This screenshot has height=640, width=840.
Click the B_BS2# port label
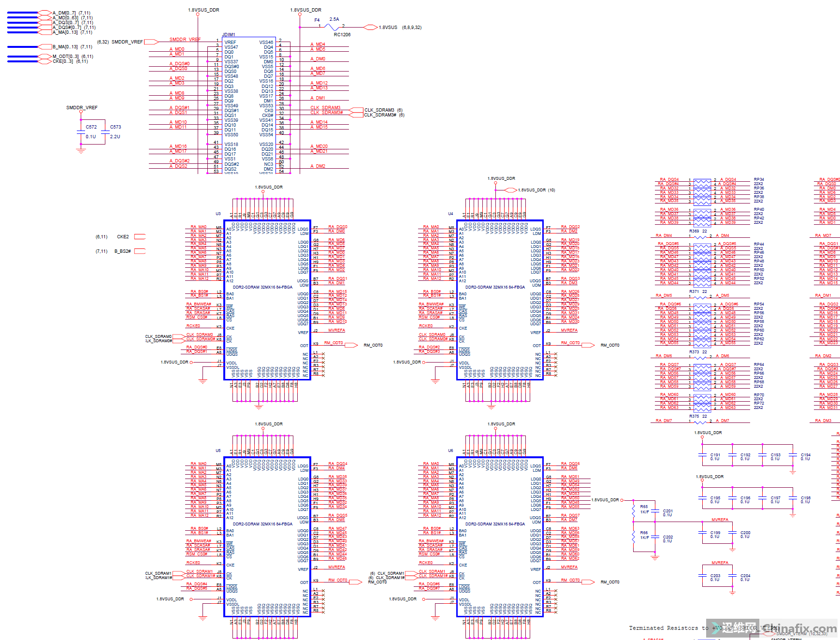click(122, 251)
